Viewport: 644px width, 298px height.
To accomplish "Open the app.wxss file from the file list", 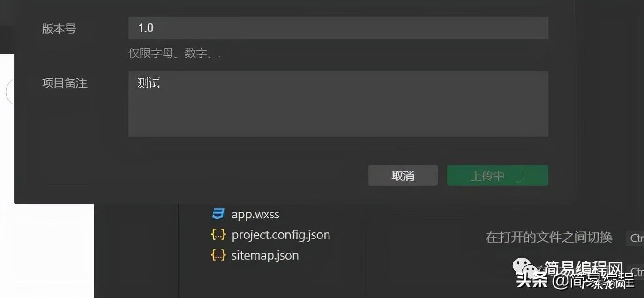I will (256, 214).
